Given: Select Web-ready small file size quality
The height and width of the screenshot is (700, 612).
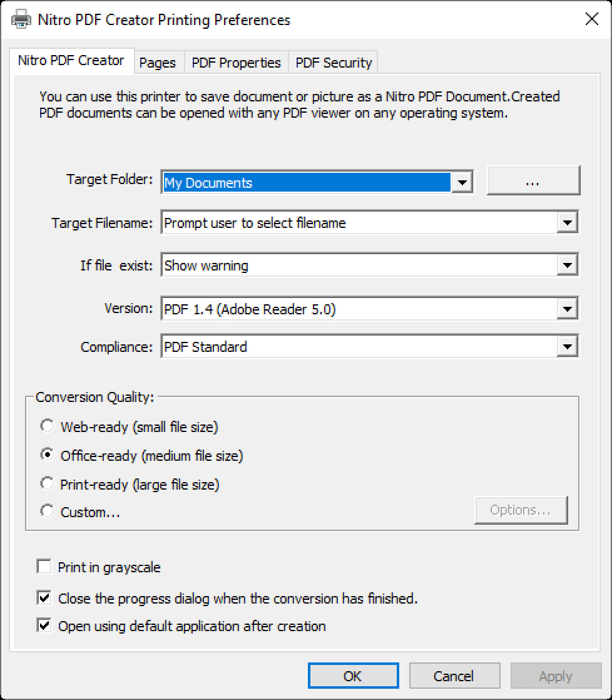Looking at the screenshot, I should [x=48, y=425].
